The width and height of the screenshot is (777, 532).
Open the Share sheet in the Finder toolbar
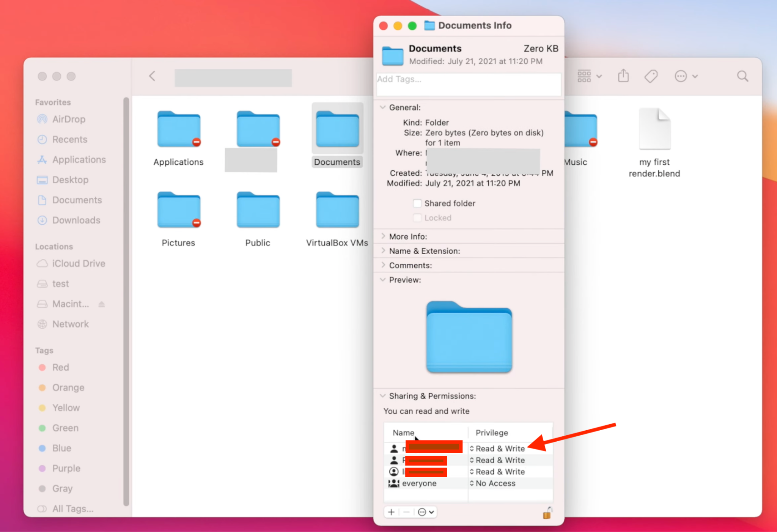click(623, 76)
